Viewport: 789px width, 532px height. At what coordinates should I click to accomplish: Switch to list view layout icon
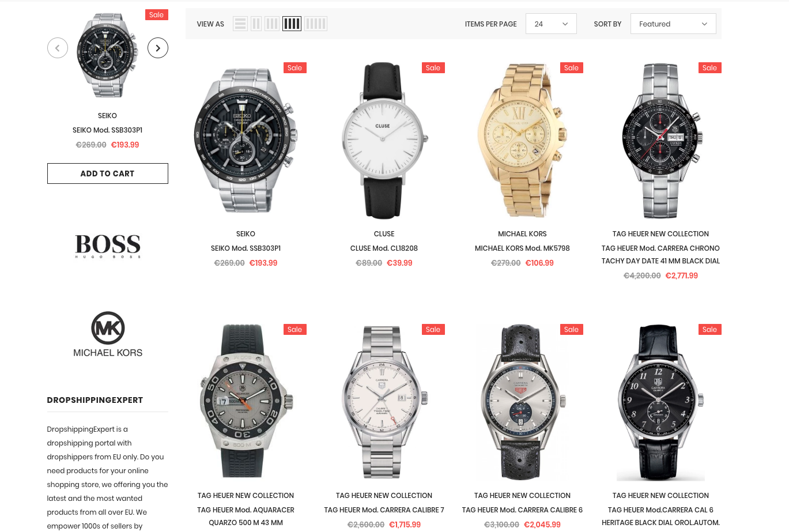[240, 24]
